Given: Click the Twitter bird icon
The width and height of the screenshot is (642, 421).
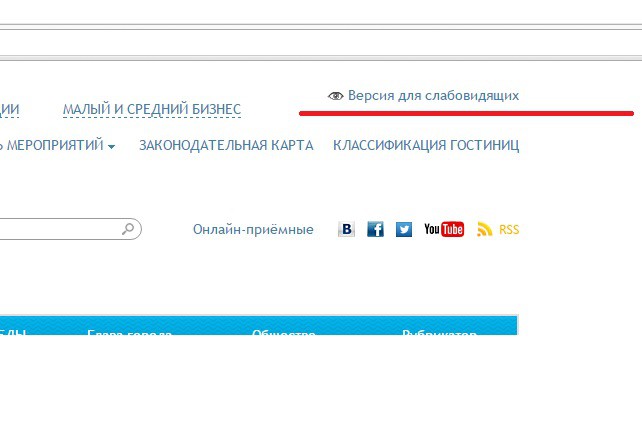Looking at the screenshot, I should click(x=404, y=229).
